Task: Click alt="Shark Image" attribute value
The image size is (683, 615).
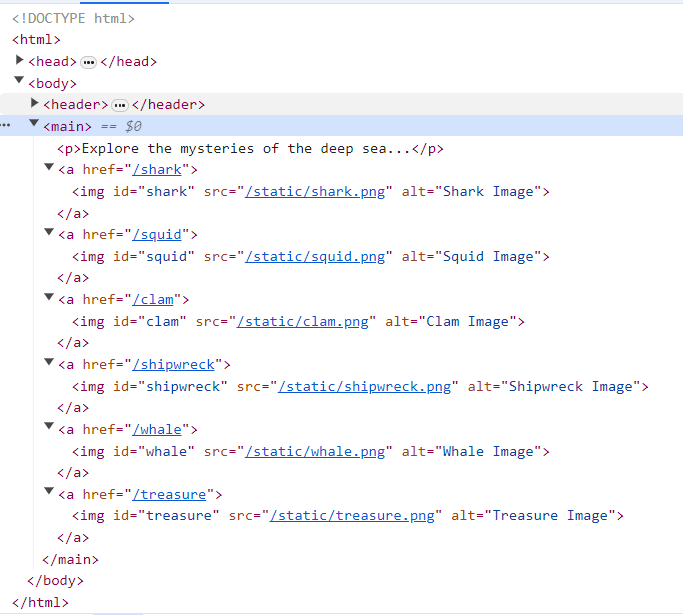Action: point(488,192)
